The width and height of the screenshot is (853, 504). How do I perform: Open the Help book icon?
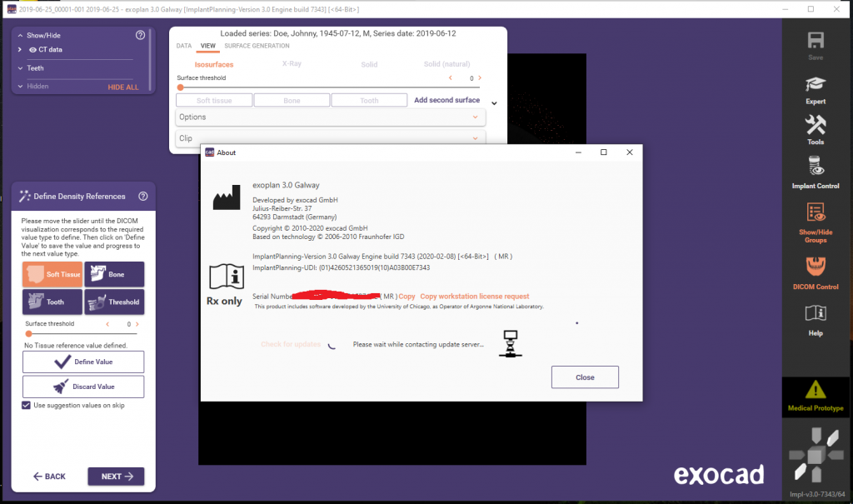(x=816, y=314)
